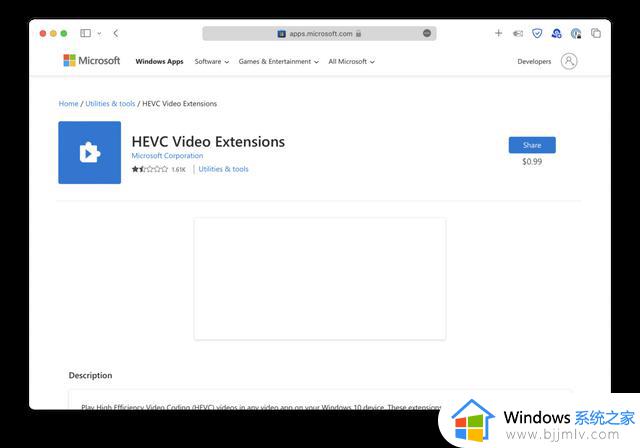The width and height of the screenshot is (640, 448).
Task: Click the HEVC Video Extensions title
Action: coord(208,142)
